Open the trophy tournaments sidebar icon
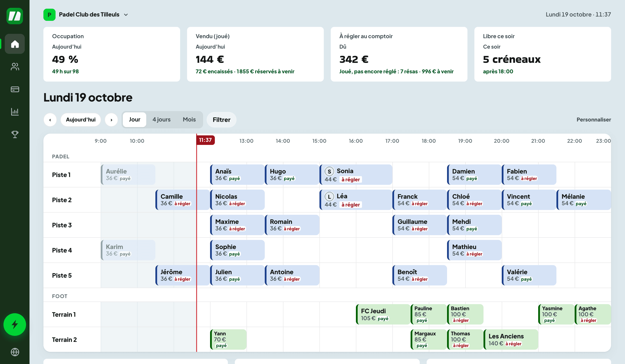Image resolution: width=625 pixels, height=364 pixels. click(x=15, y=134)
